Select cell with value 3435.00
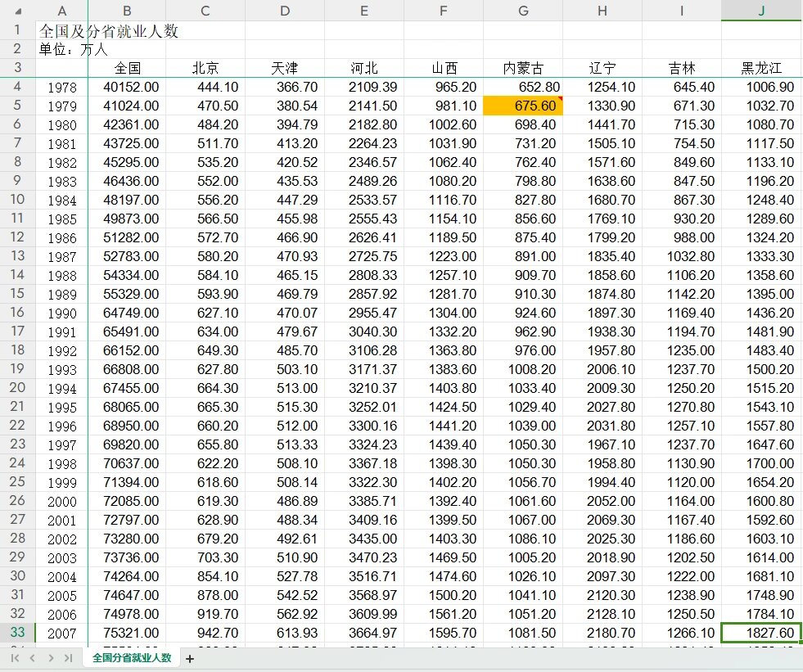 pos(364,539)
